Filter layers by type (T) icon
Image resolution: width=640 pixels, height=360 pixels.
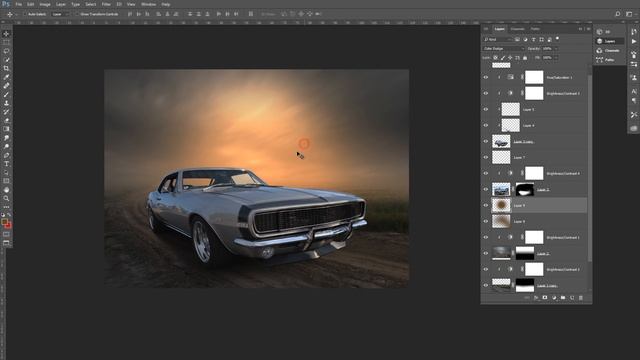533,40
